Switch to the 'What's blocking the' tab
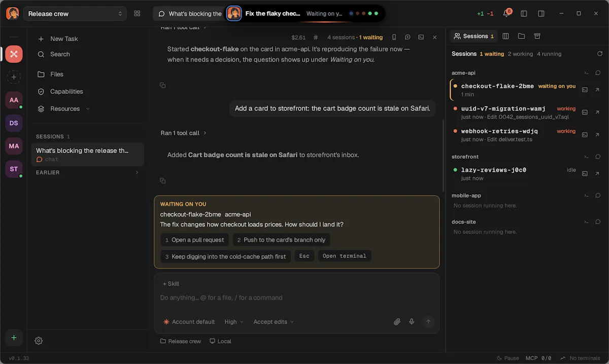Viewport: 609px width, 364px height. (190, 14)
